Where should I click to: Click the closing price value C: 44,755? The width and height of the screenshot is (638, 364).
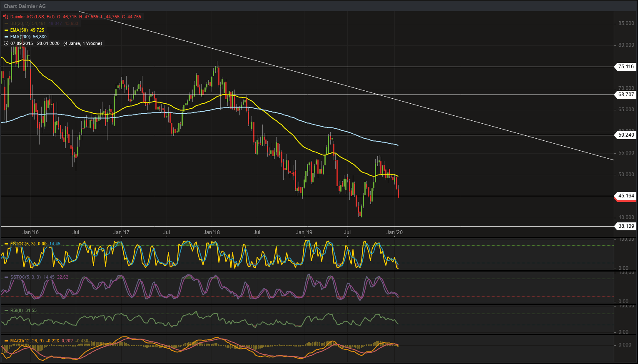[x=132, y=17]
